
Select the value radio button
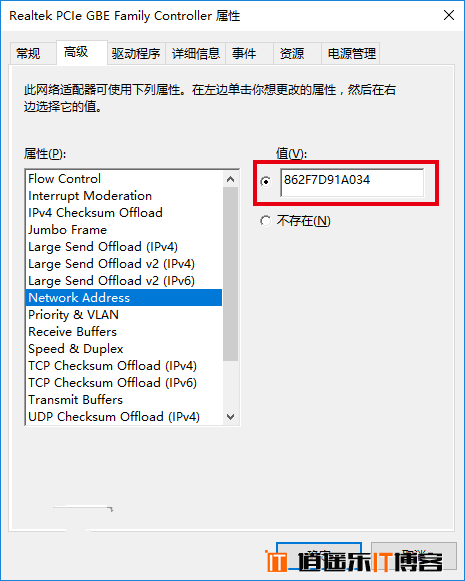pos(266,182)
